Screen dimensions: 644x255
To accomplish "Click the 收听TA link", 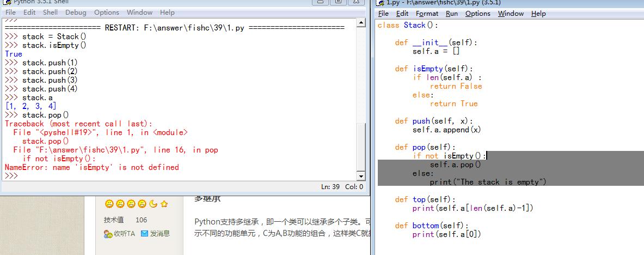I will pos(124,234).
